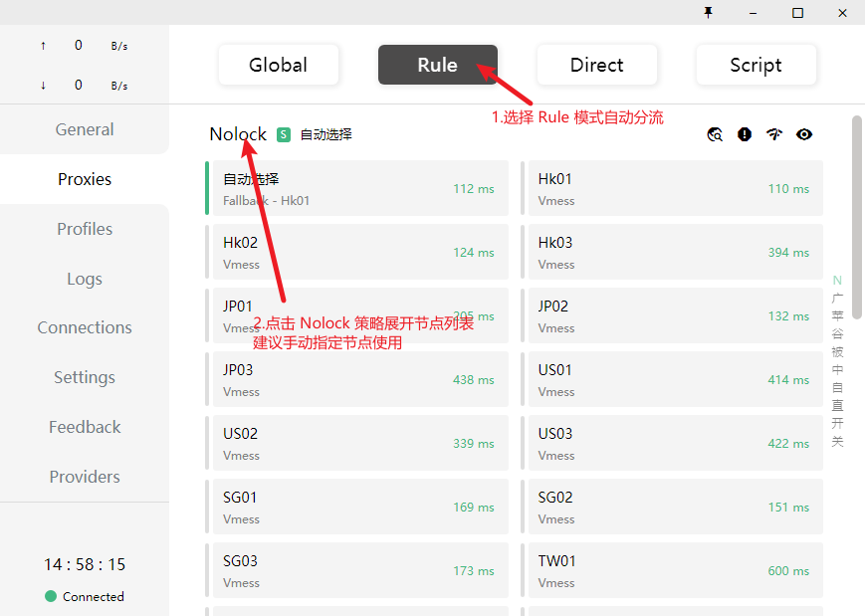Expand the Nolock proxy group
The height and width of the screenshot is (616, 865).
point(238,134)
